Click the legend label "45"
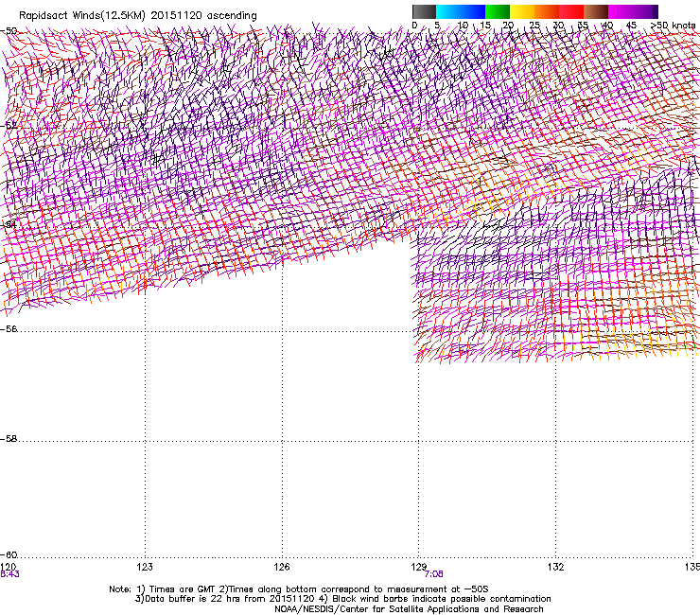 [631, 26]
